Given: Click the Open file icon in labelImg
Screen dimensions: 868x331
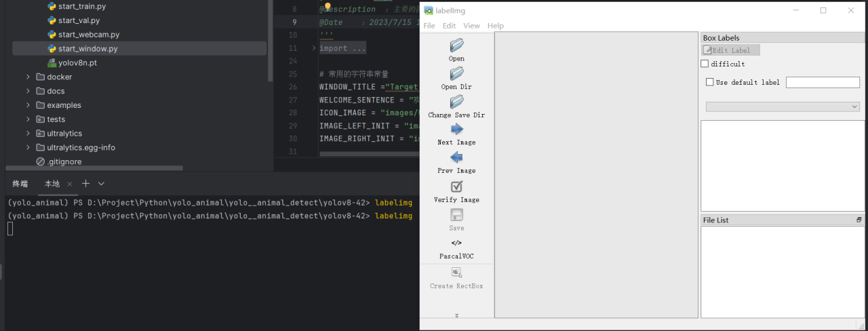Looking at the screenshot, I should [456, 45].
